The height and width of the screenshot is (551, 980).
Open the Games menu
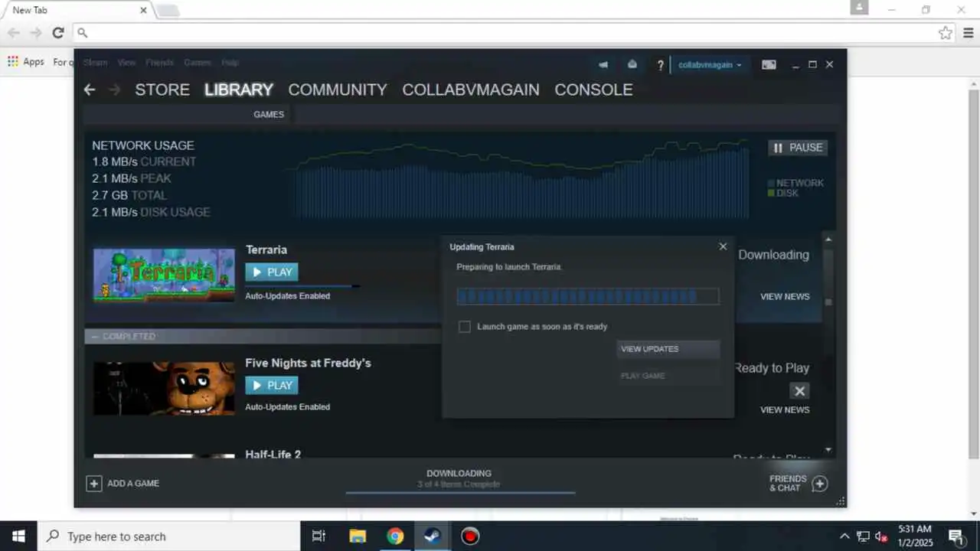(x=198, y=63)
